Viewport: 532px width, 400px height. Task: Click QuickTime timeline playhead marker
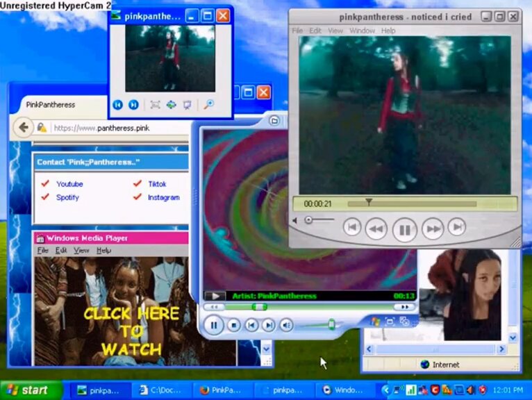(x=369, y=202)
